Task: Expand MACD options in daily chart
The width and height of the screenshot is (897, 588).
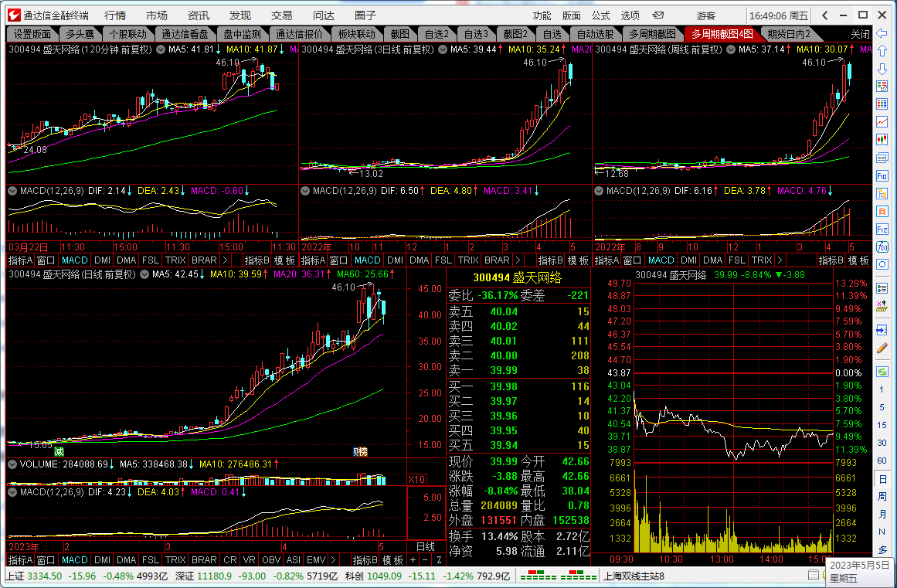Action: (12, 492)
